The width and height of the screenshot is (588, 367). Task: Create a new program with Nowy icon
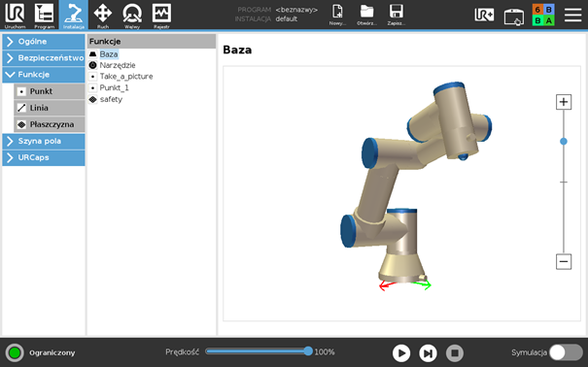tap(337, 15)
